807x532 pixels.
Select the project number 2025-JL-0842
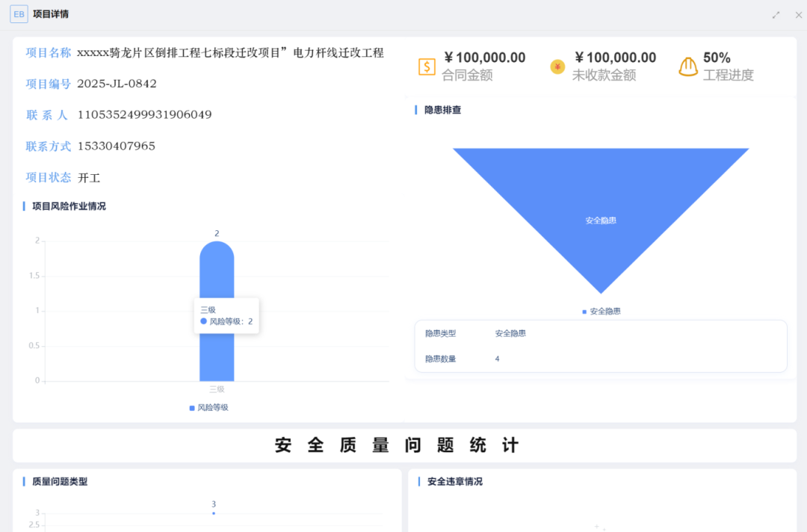pyautogui.click(x=117, y=84)
